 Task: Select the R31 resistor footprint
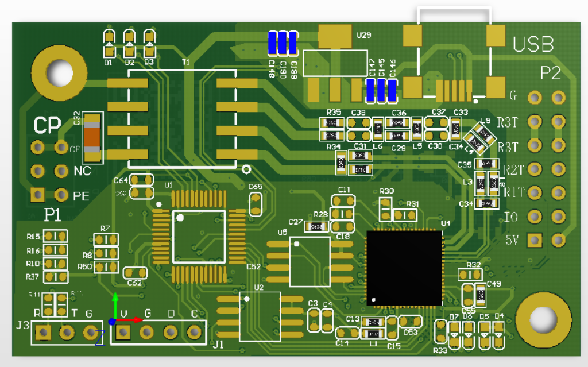tap(404, 215)
